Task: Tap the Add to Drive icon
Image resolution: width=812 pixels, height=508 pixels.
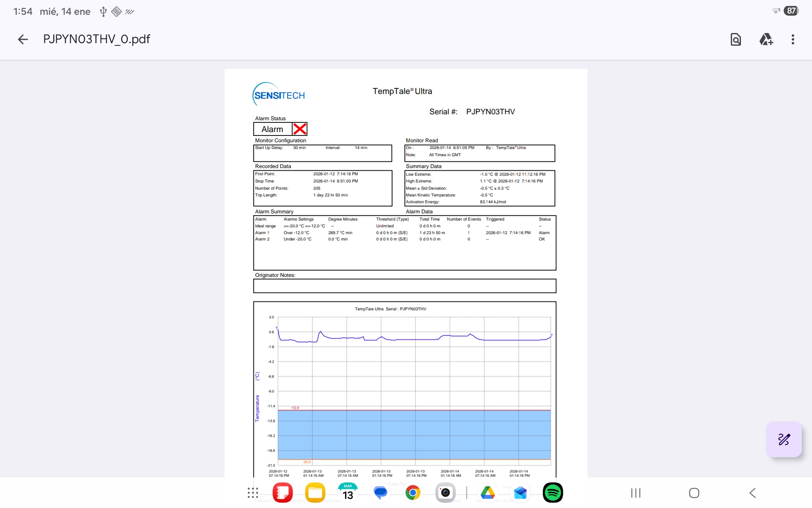Action: tap(766, 39)
